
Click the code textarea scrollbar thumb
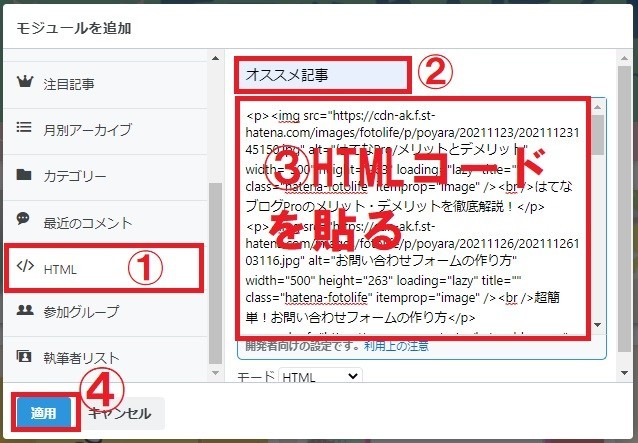[597, 135]
